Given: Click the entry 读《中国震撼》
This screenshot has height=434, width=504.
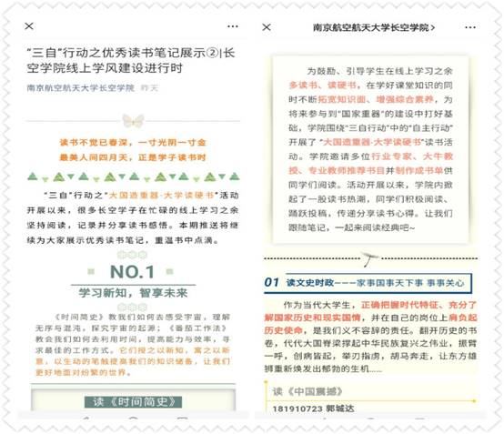Looking at the screenshot, I should tap(307, 391).
